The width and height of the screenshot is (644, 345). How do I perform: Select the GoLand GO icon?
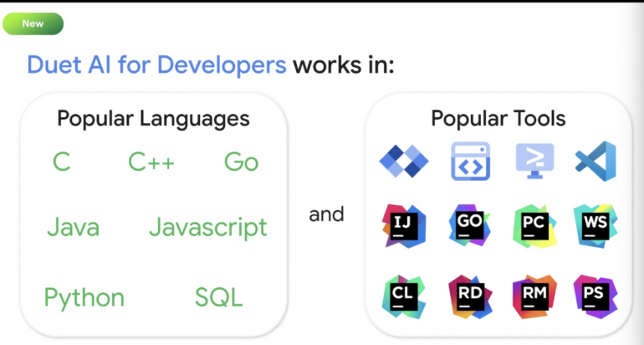[x=471, y=224]
